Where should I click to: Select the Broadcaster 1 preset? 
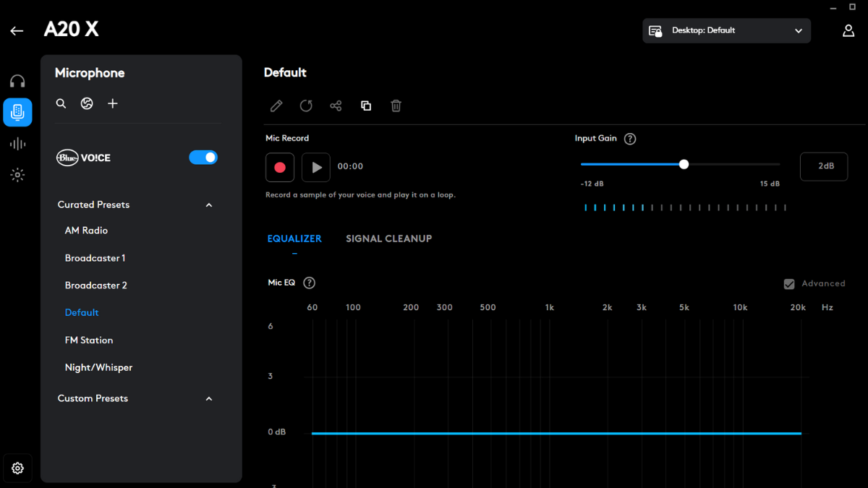(x=95, y=258)
